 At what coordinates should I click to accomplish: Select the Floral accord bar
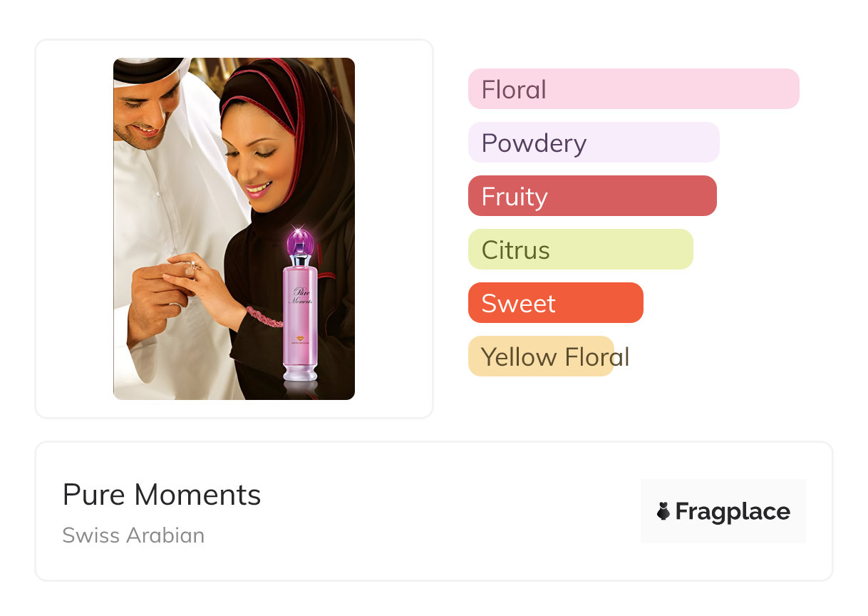click(x=633, y=89)
